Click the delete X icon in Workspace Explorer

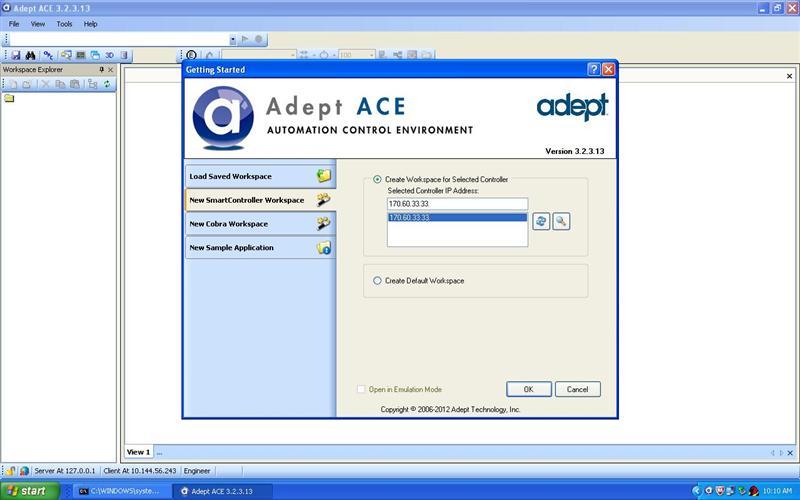(x=45, y=84)
